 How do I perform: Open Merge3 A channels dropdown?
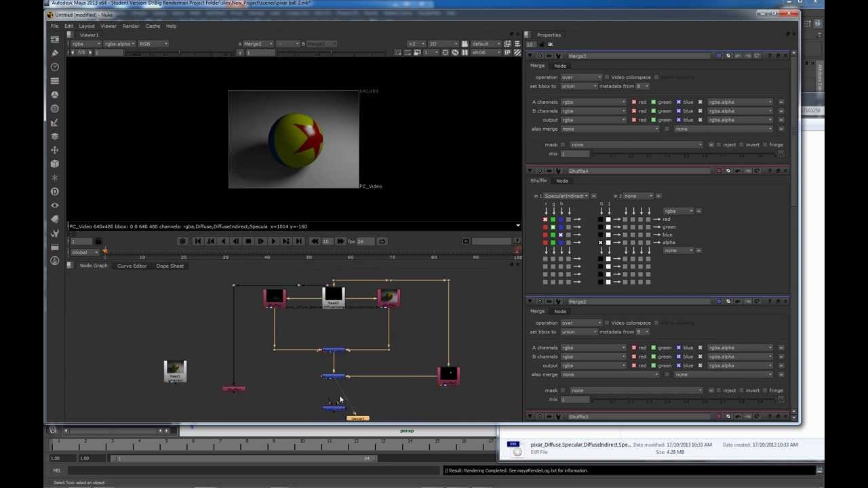tap(593, 102)
